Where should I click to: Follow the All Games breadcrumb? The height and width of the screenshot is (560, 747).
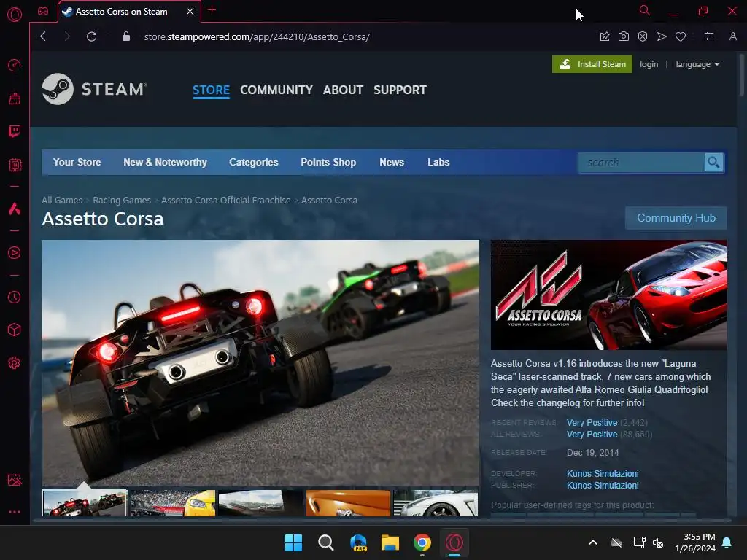pyautogui.click(x=62, y=201)
